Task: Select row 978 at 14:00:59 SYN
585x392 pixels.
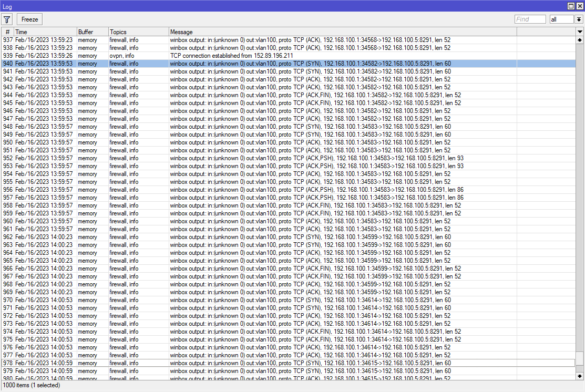Action: pyautogui.click(x=289, y=363)
